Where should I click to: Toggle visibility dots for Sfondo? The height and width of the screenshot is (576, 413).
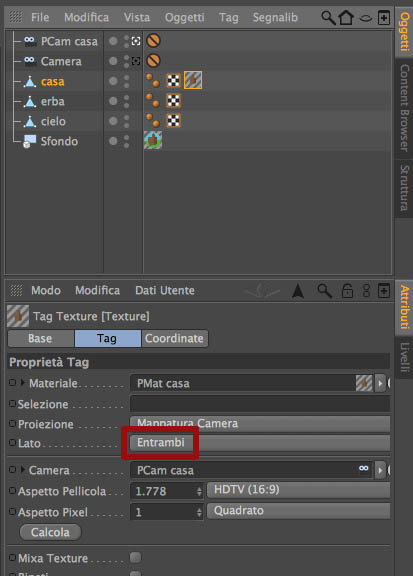point(126,141)
